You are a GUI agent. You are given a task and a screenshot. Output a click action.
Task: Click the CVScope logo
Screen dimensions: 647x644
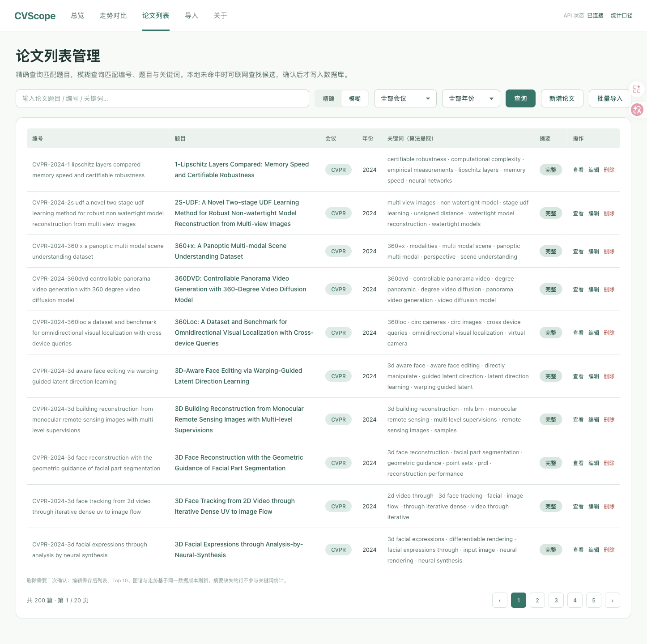click(35, 16)
